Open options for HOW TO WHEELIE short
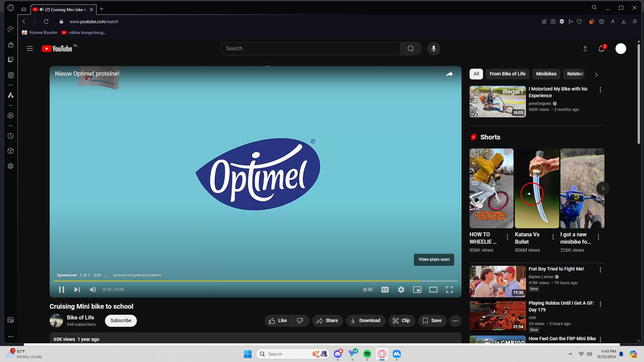 pyautogui.click(x=507, y=237)
